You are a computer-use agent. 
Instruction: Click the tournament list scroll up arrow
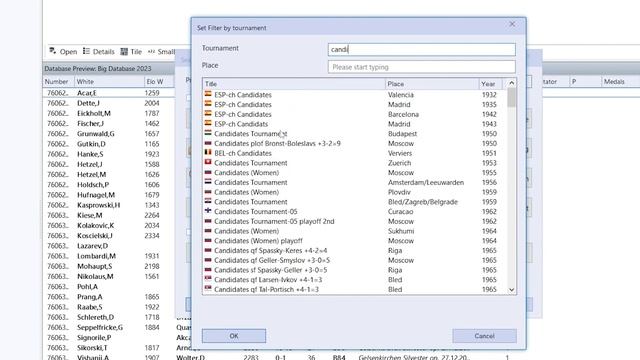click(511, 83)
